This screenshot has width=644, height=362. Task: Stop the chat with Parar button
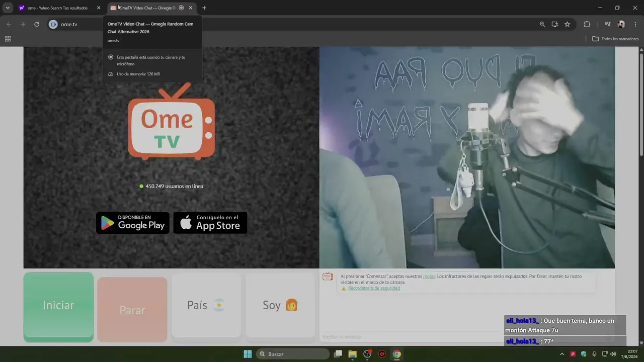pyautogui.click(x=132, y=310)
